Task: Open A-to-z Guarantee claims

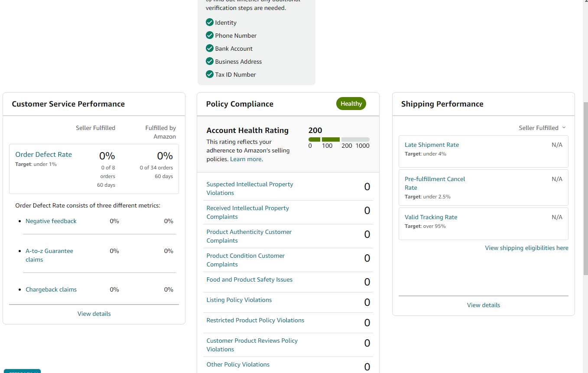Action: (x=49, y=255)
